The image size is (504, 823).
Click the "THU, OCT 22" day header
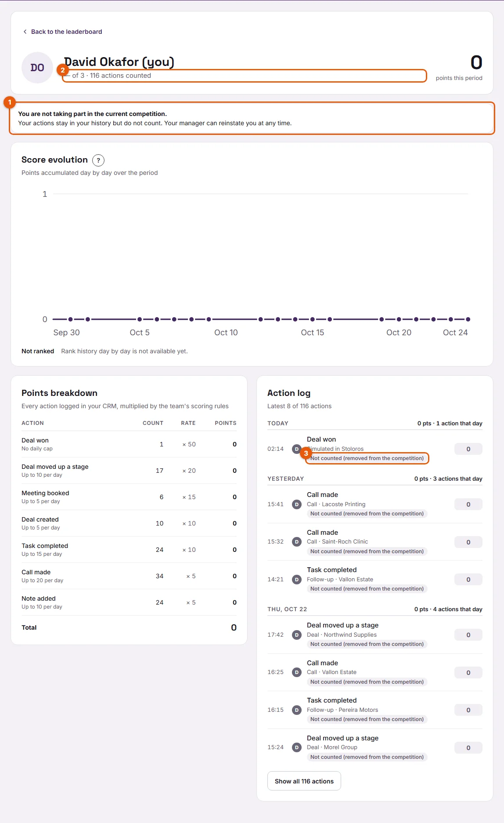pos(287,609)
